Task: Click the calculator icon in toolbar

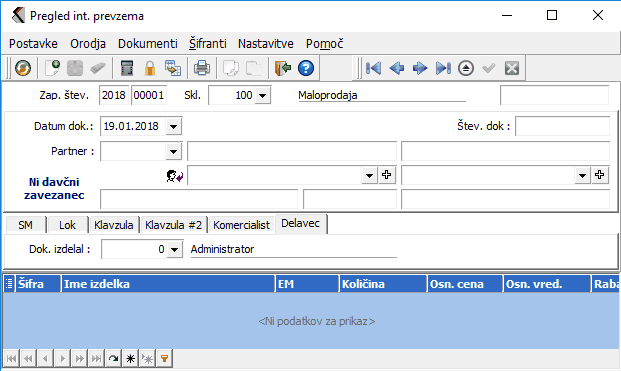Action: (x=127, y=68)
